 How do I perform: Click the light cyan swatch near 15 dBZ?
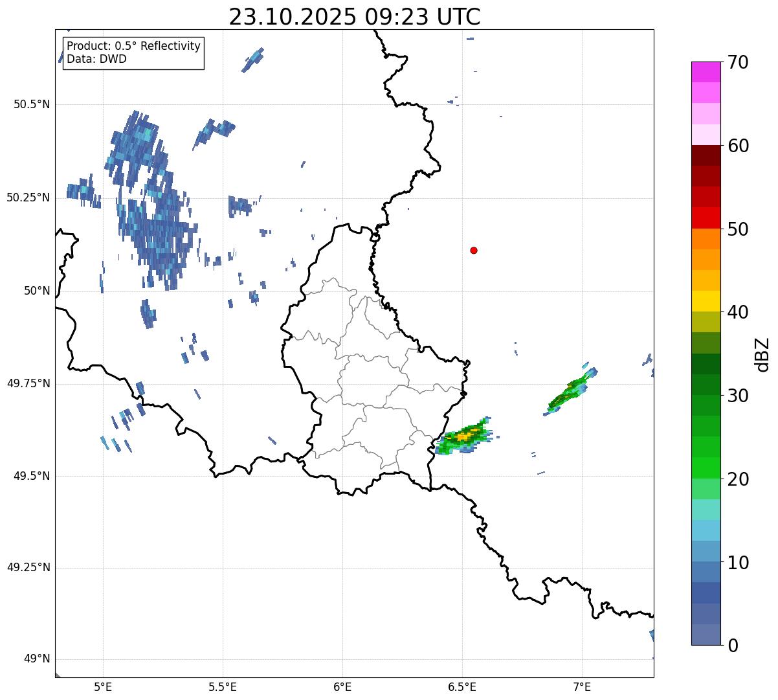pos(706,510)
